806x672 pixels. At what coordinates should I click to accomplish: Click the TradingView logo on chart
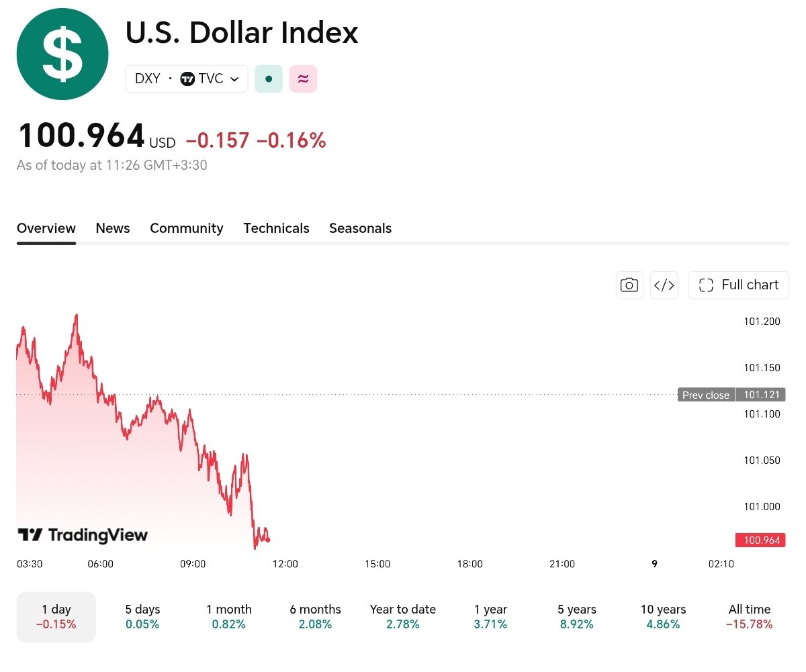(82, 535)
